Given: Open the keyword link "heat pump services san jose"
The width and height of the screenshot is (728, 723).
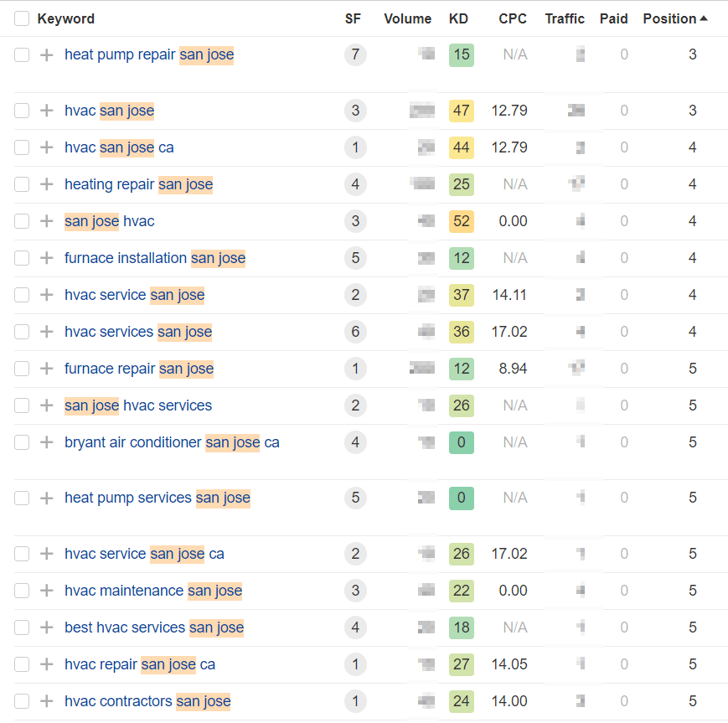Looking at the screenshot, I should 157,498.
